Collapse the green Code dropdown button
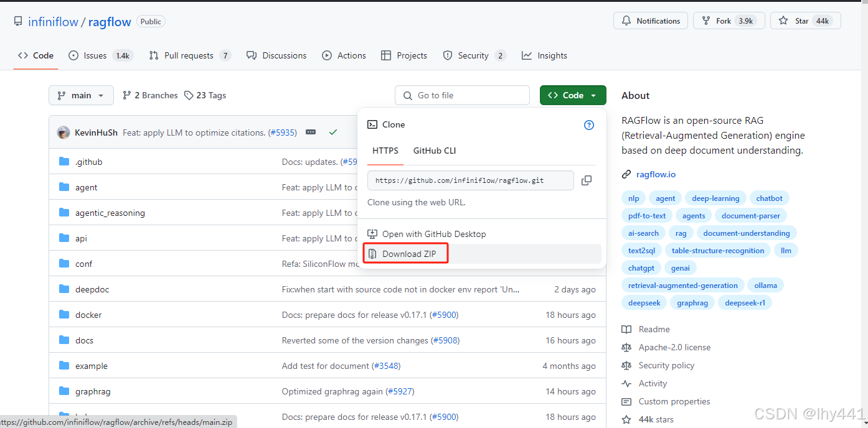The image size is (868, 428). [573, 95]
